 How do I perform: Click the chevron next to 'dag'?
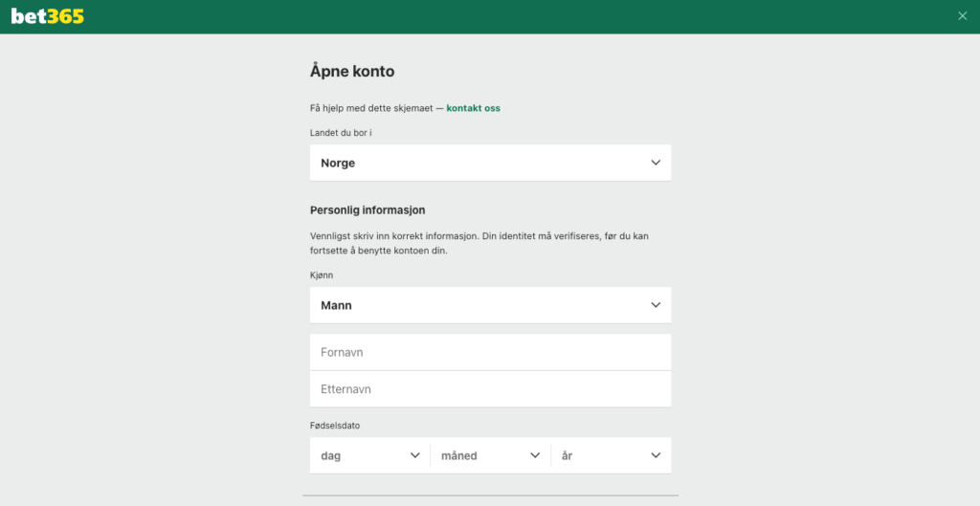coord(414,456)
